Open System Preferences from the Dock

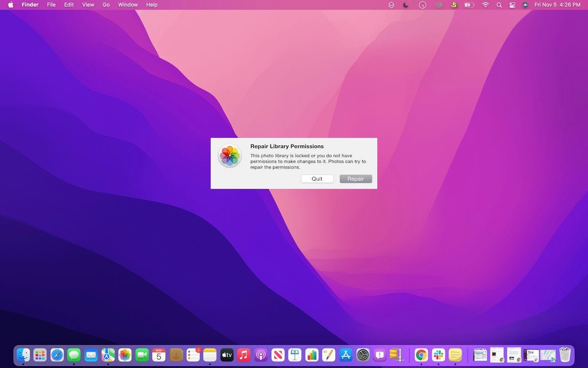(x=363, y=355)
